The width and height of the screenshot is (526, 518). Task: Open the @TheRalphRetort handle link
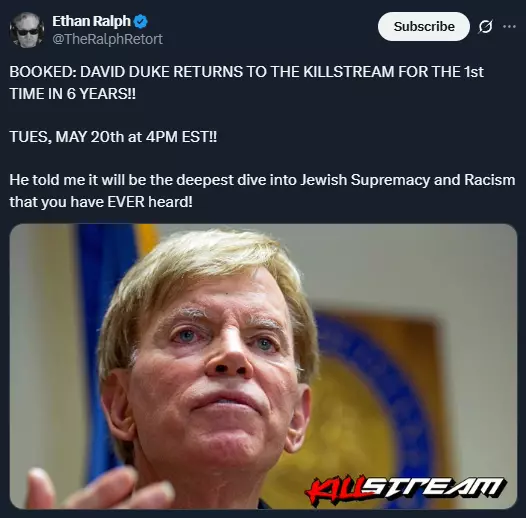[x=107, y=39]
